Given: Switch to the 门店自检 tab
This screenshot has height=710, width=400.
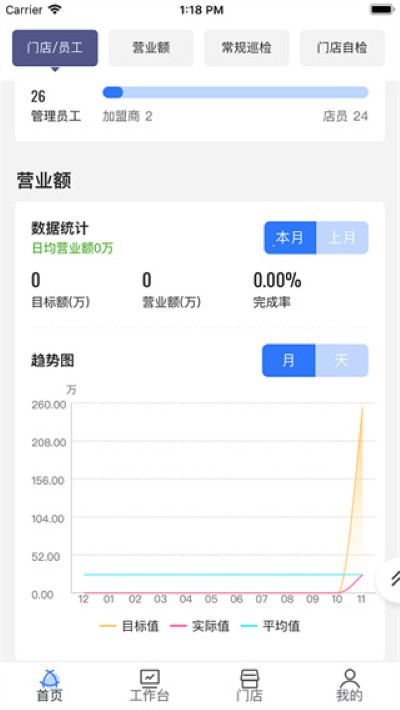Looking at the screenshot, I should tap(342, 48).
